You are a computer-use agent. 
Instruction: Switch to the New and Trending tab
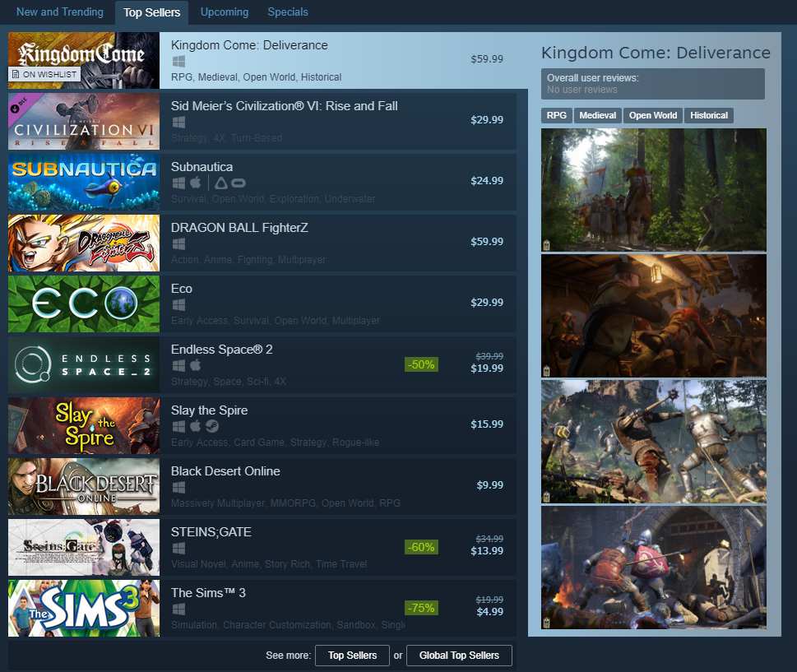pyautogui.click(x=59, y=12)
